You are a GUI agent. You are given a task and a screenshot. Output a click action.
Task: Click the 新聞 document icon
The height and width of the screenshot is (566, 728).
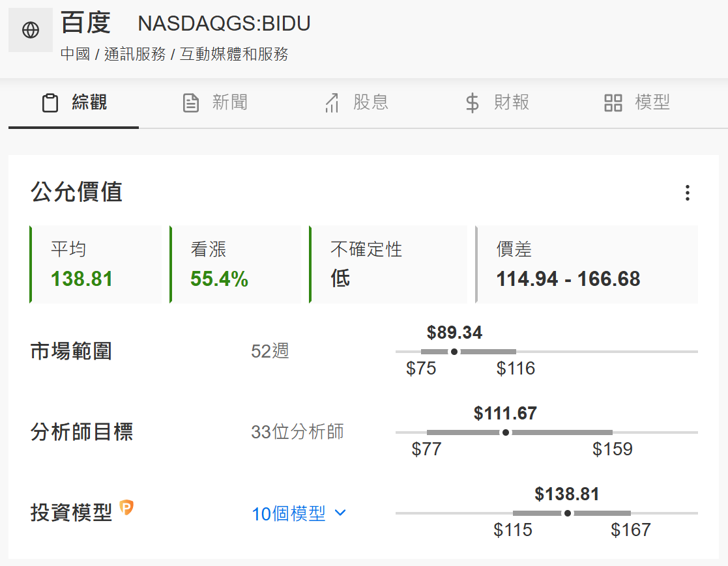[x=191, y=103]
